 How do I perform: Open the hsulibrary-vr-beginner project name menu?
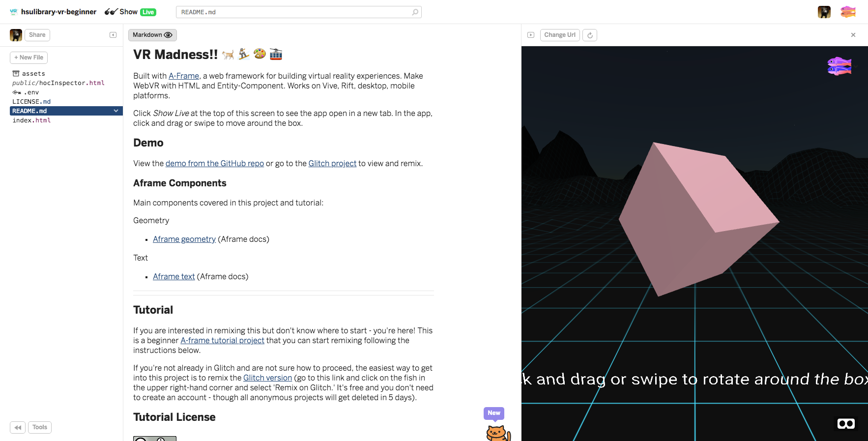pos(58,12)
